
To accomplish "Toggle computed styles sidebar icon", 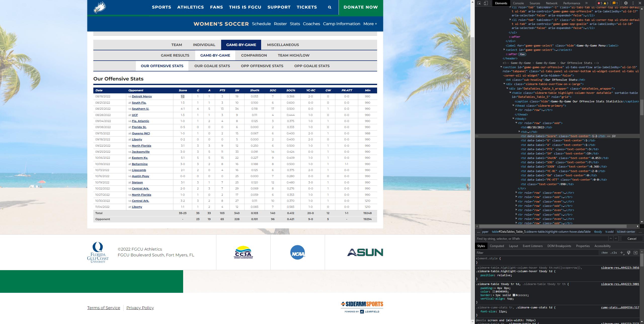I will 635,253.
